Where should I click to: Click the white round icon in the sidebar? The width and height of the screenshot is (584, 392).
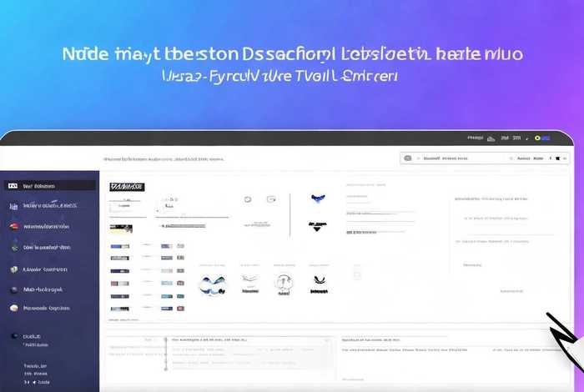(13, 308)
